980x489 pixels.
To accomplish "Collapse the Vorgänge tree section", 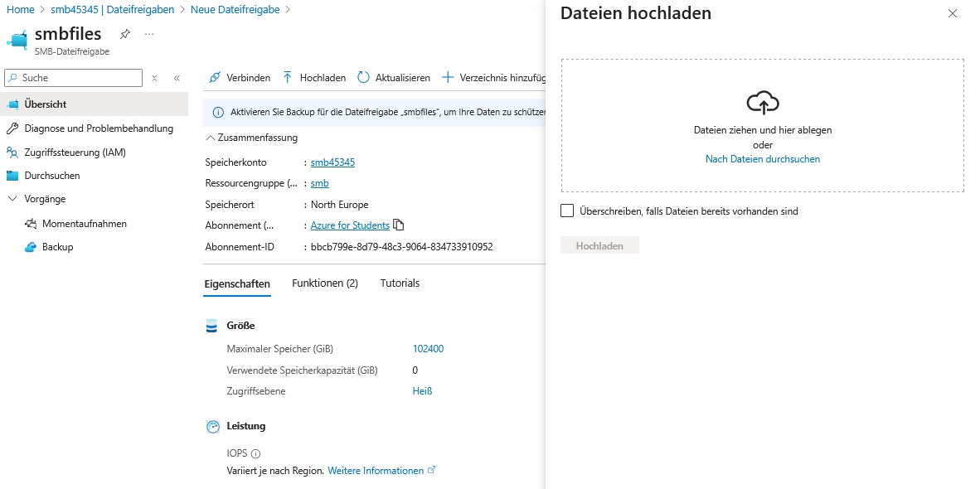I will (x=12, y=199).
